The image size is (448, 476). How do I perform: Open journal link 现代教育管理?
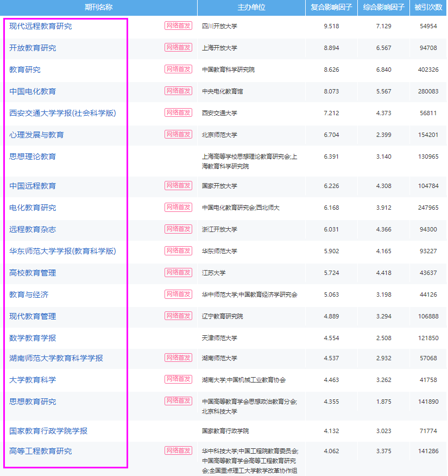pyautogui.click(x=33, y=316)
